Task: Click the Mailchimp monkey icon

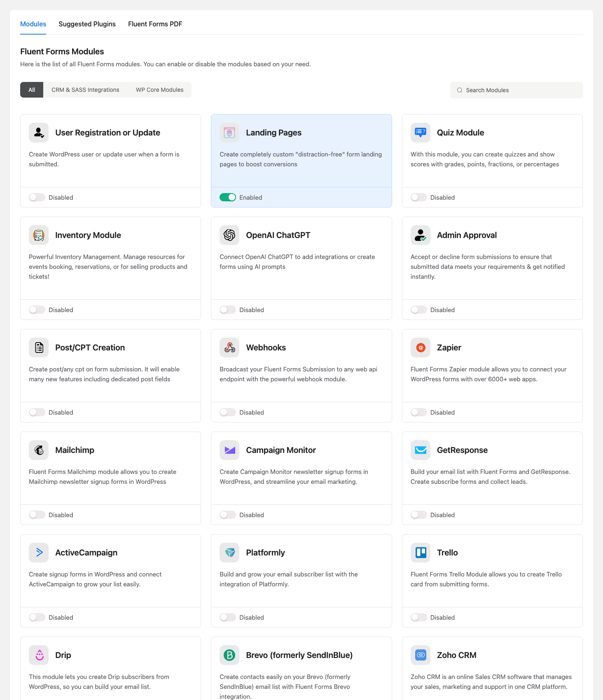Action: (39, 450)
